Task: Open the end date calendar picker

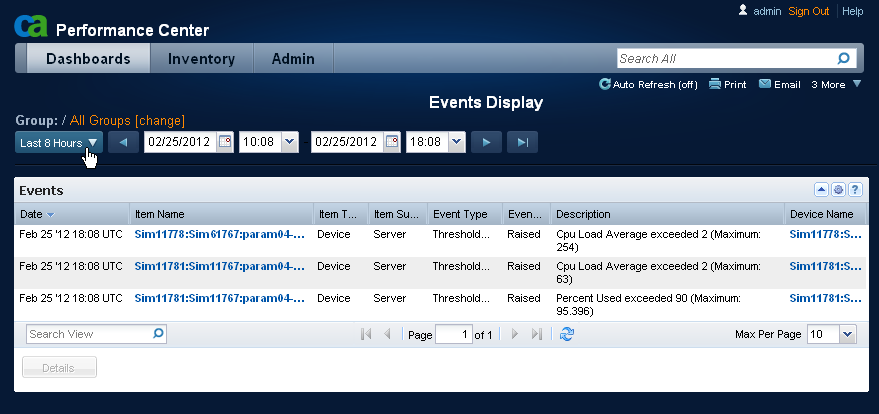Action: coord(391,142)
